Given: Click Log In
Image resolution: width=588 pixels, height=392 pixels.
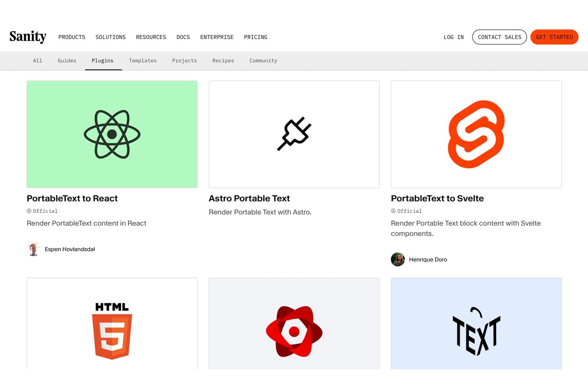Looking at the screenshot, I should tap(454, 37).
